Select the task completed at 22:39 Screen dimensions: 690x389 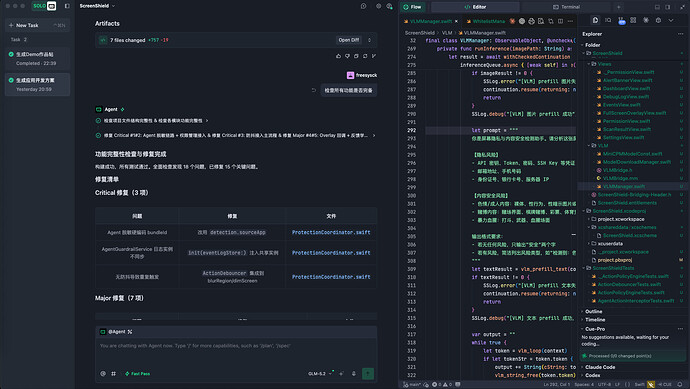37,59
